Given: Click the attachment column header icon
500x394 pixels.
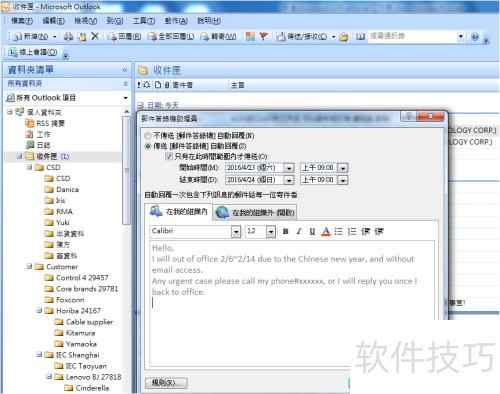Looking at the screenshot, I should tap(167, 85).
